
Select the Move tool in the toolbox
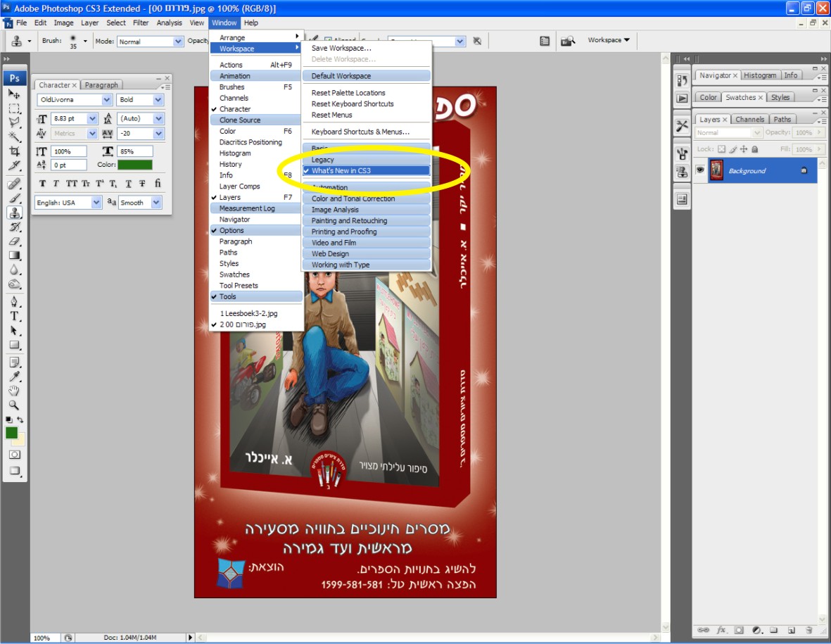[14, 94]
